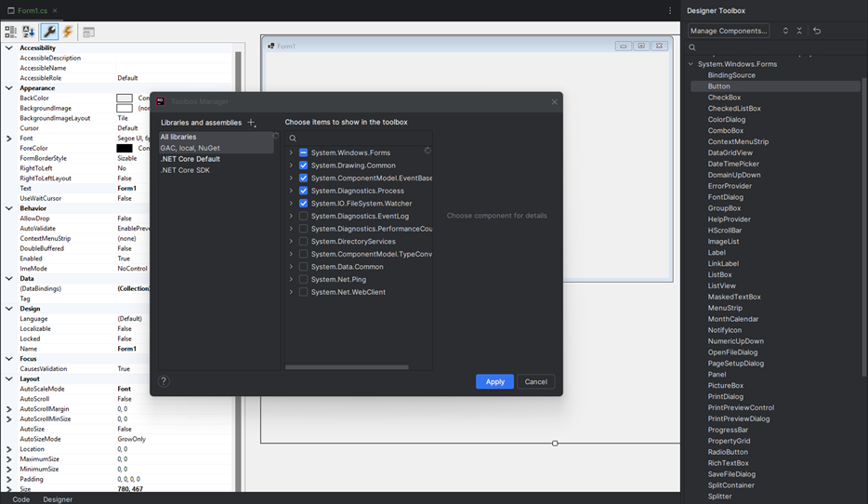Collapse the Layout property category
Image resolution: width=868 pixels, height=504 pixels.
point(9,378)
